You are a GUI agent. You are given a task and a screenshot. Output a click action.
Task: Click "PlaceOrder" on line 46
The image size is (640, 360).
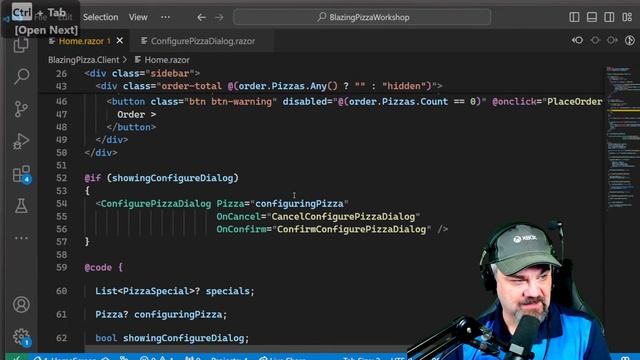pos(575,102)
